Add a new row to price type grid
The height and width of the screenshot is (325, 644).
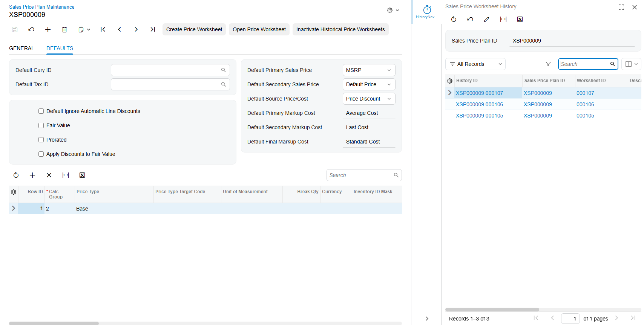coord(32,175)
